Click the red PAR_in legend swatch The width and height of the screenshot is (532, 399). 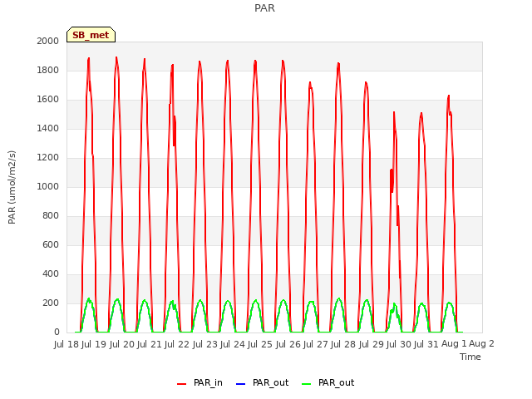click(182, 384)
